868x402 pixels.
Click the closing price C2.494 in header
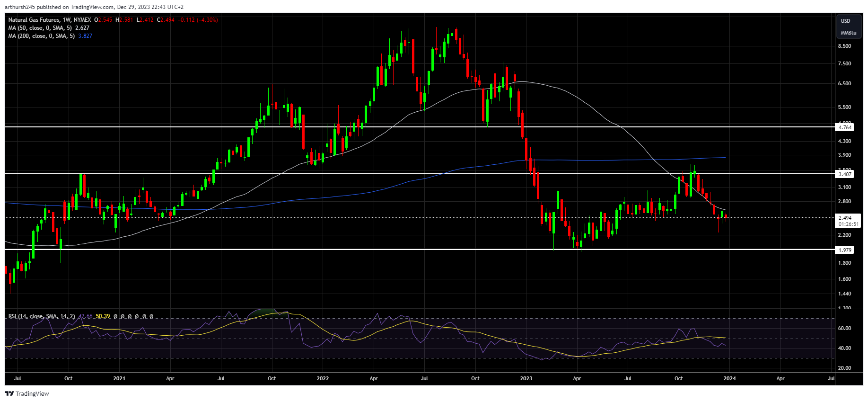click(166, 20)
